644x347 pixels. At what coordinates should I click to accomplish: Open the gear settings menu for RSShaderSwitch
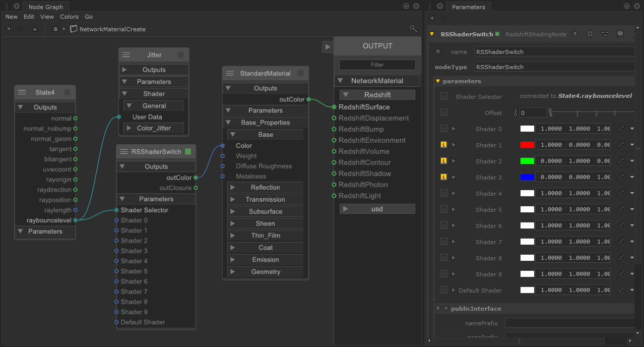pyautogui.click(x=590, y=34)
